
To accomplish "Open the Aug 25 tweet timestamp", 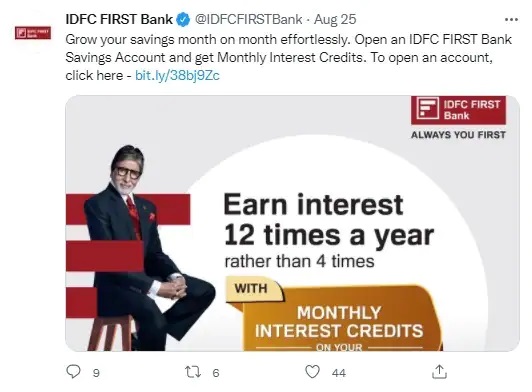I will click(x=335, y=19).
